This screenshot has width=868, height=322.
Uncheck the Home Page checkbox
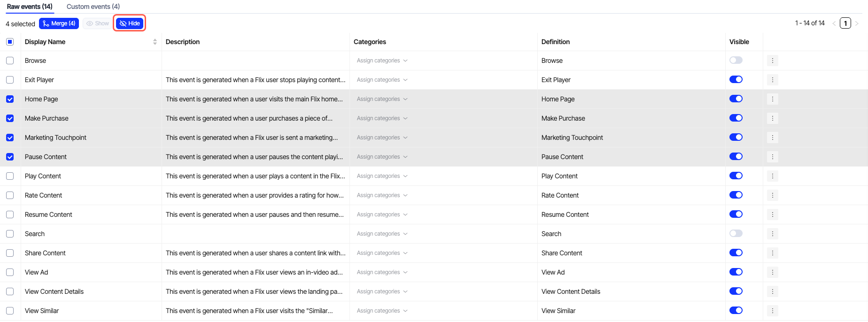tap(10, 99)
